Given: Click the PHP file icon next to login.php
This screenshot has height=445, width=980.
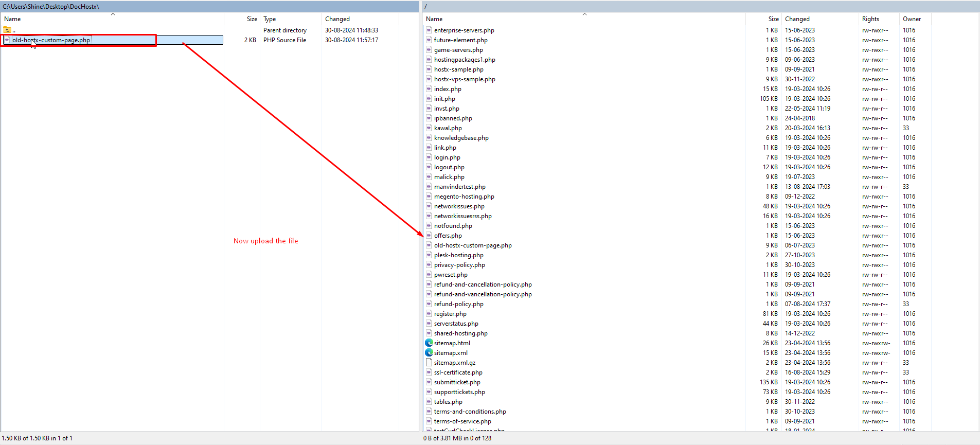Looking at the screenshot, I should click(x=429, y=157).
